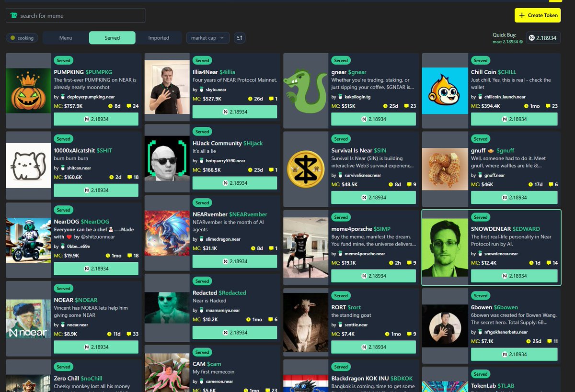Open the RORT $rort title
Viewport: 575px width, 392px height.
346,307
